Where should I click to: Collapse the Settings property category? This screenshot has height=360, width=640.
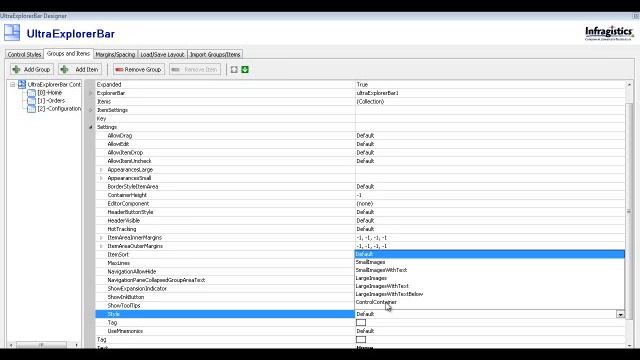click(91, 127)
